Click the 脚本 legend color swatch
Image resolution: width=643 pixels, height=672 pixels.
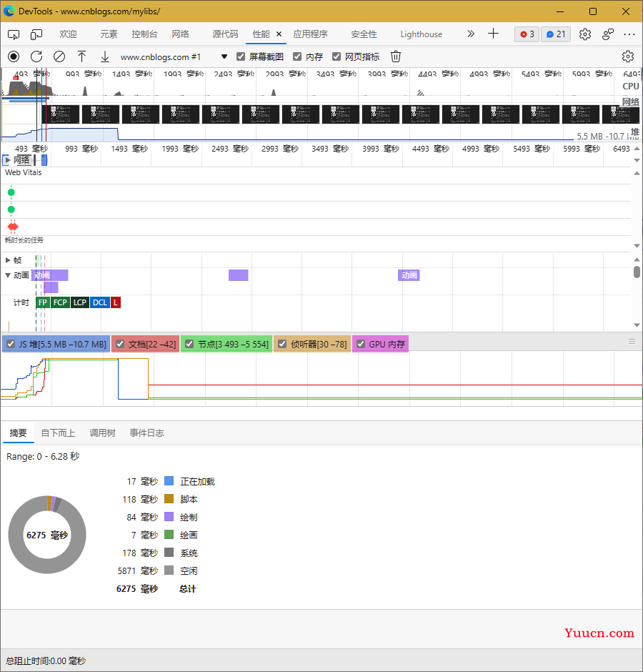[169, 499]
